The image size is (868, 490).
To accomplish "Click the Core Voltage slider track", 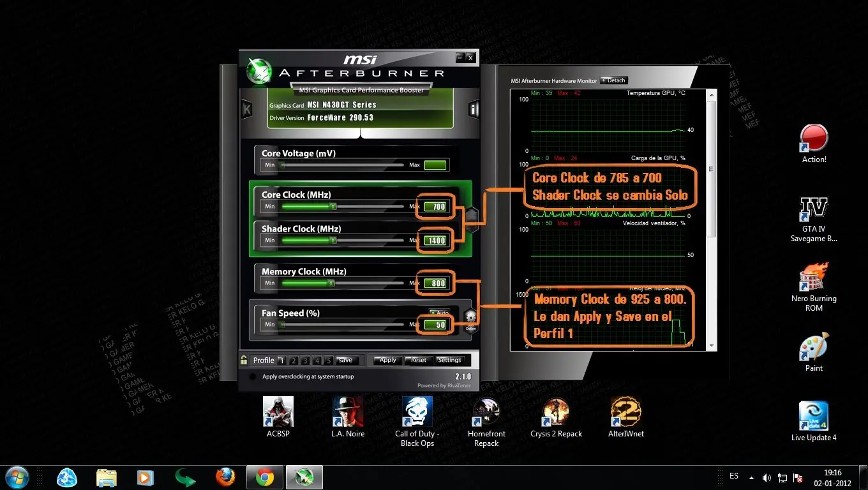I will [x=343, y=165].
